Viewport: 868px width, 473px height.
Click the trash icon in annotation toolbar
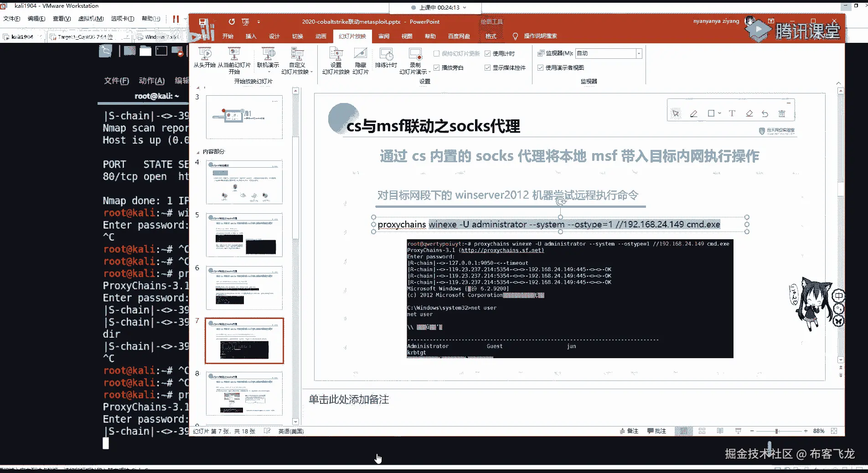pyautogui.click(x=782, y=113)
